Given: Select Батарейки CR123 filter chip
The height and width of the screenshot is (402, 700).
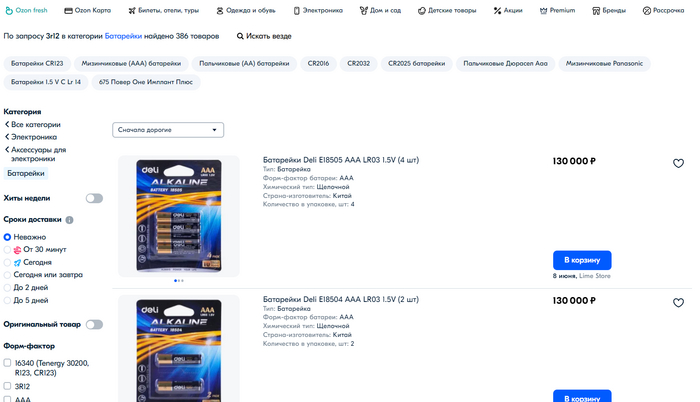Looking at the screenshot, I should (x=37, y=63).
